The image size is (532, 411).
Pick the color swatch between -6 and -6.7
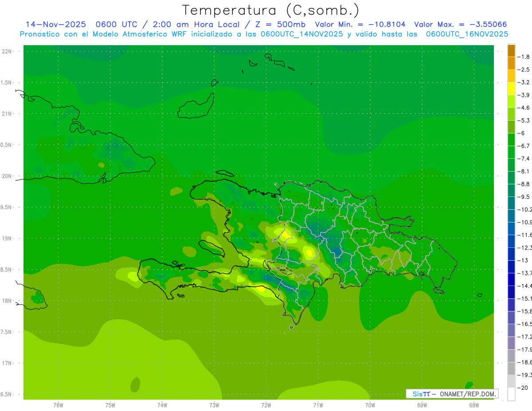pyautogui.click(x=511, y=140)
